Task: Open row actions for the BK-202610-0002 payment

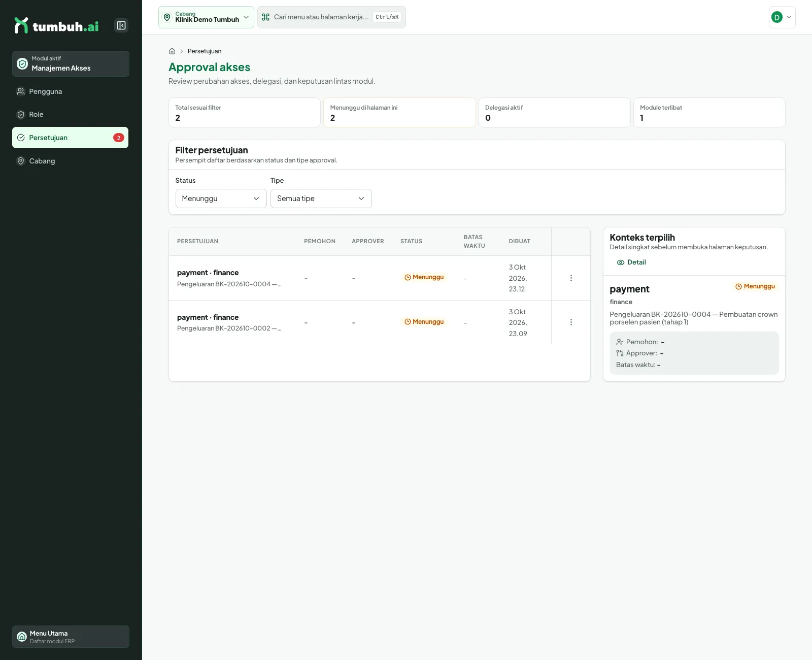Action: pos(571,322)
